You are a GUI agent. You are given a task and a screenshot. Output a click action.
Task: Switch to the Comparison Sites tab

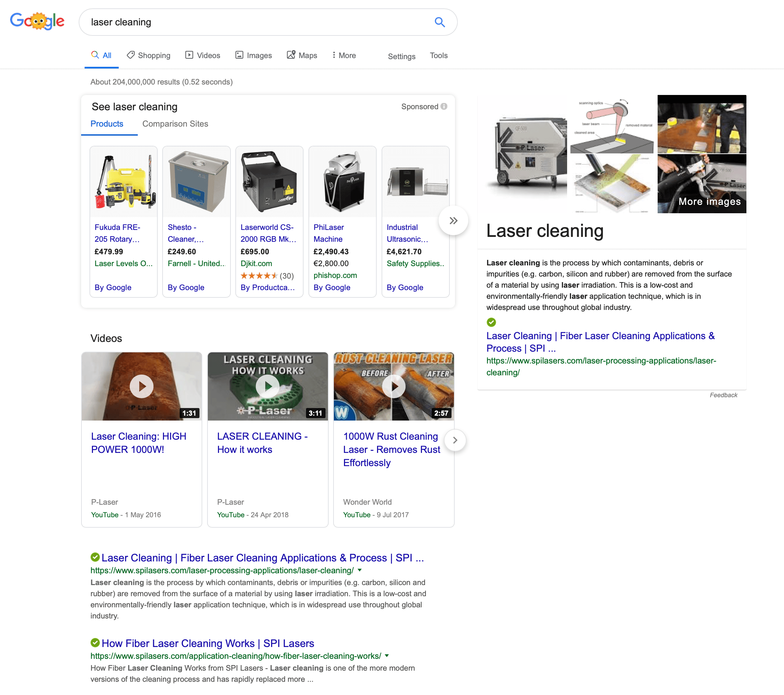click(175, 123)
